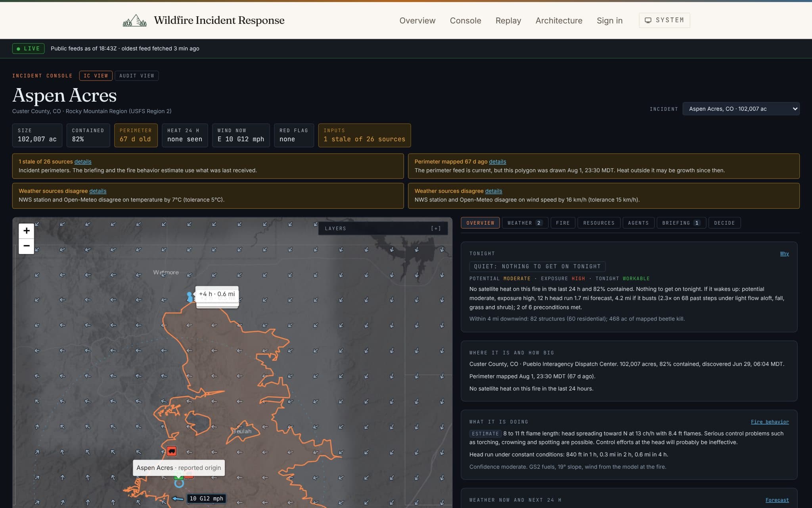Screen dimensions: 812x508
Task: Click the EXPOSURE HIGH text
Action: tap(563, 279)
